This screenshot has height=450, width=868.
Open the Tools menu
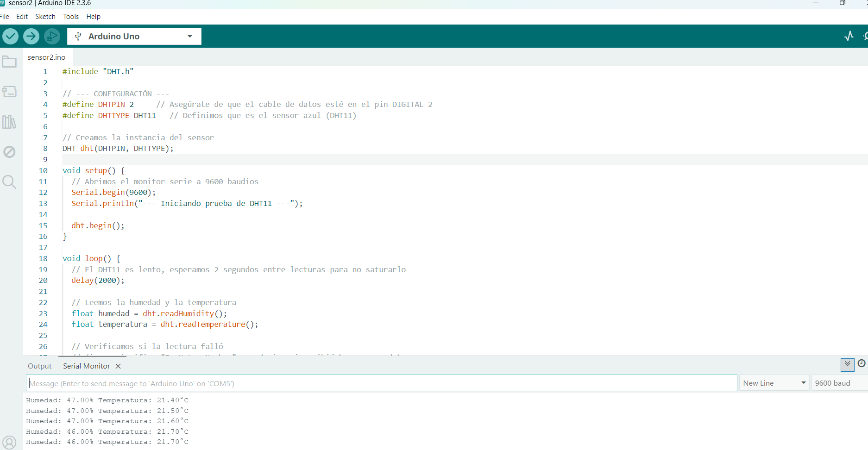click(x=71, y=17)
